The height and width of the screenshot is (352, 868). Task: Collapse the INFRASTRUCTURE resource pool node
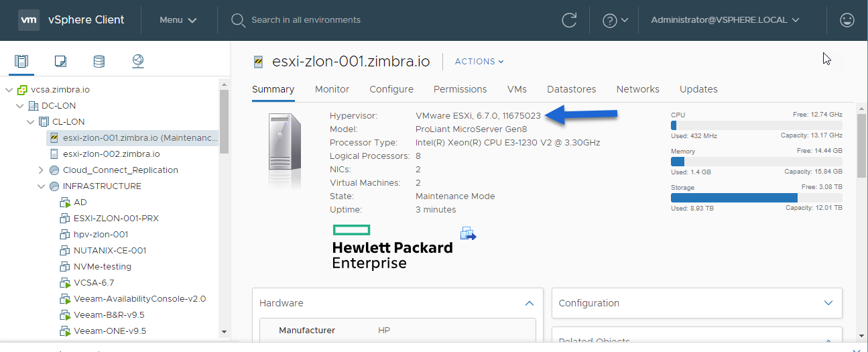click(x=42, y=186)
